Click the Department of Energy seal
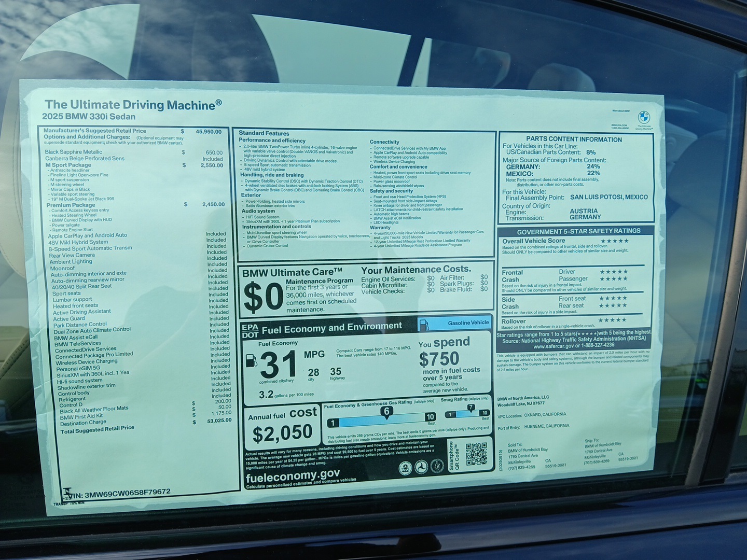The width and height of the screenshot is (747, 560). [437, 466]
